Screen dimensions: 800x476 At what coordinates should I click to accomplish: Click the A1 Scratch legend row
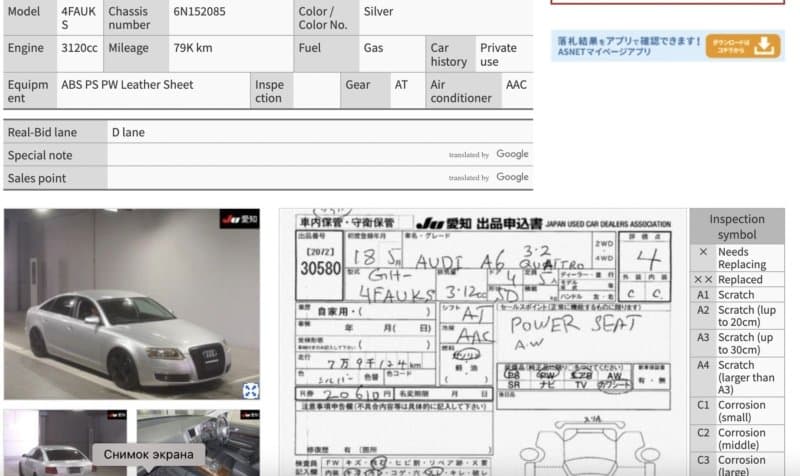(737, 294)
